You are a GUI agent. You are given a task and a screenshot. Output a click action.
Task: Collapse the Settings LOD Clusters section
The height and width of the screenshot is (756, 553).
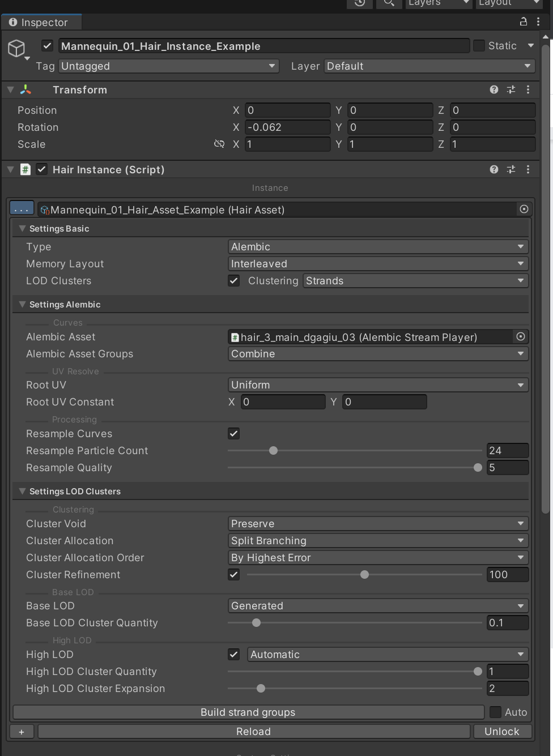[22, 492]
